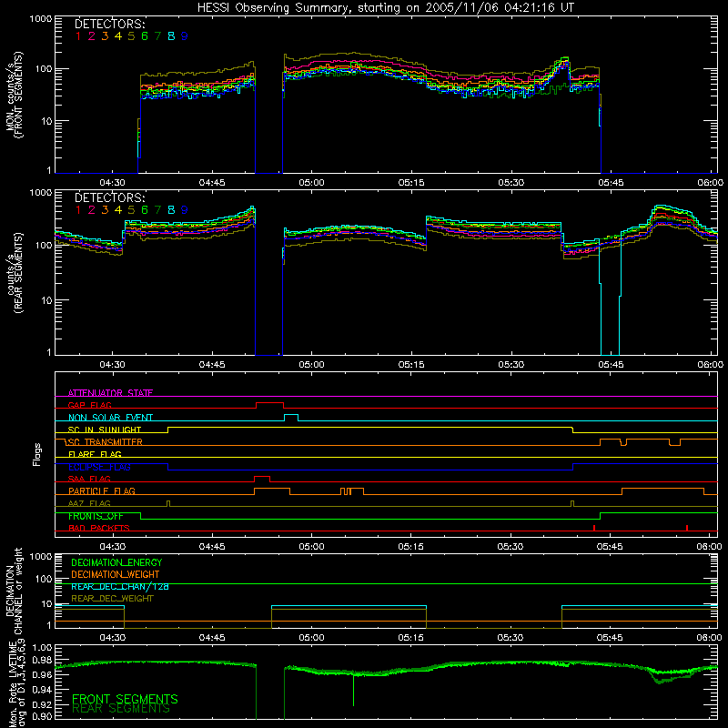Image resolution: width=728 pixels, height=728 pixels.
Task: Click detector 8 legend number in rear segments panel
Action: pos(171,210)
